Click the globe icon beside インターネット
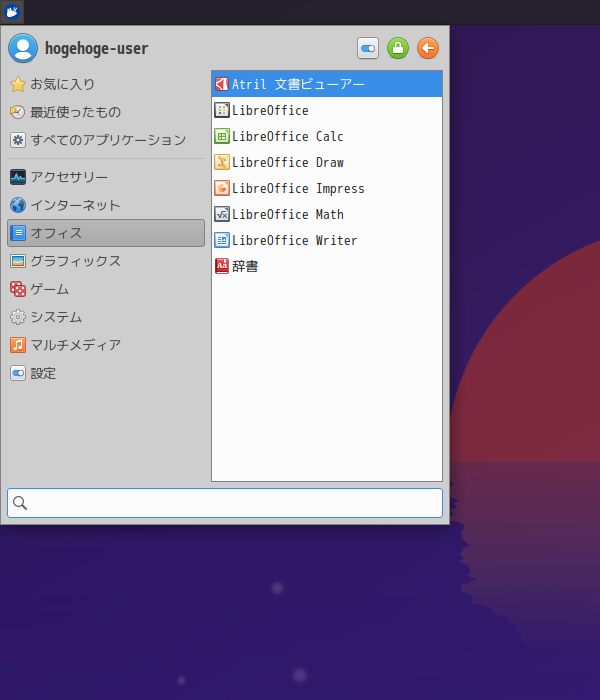Viewport: 600px width, 700px height. pos(18,205)
